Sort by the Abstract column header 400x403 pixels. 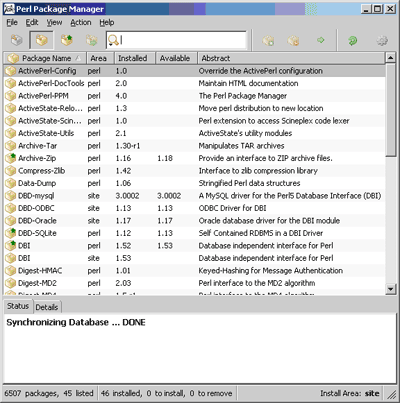pos(291,58)
